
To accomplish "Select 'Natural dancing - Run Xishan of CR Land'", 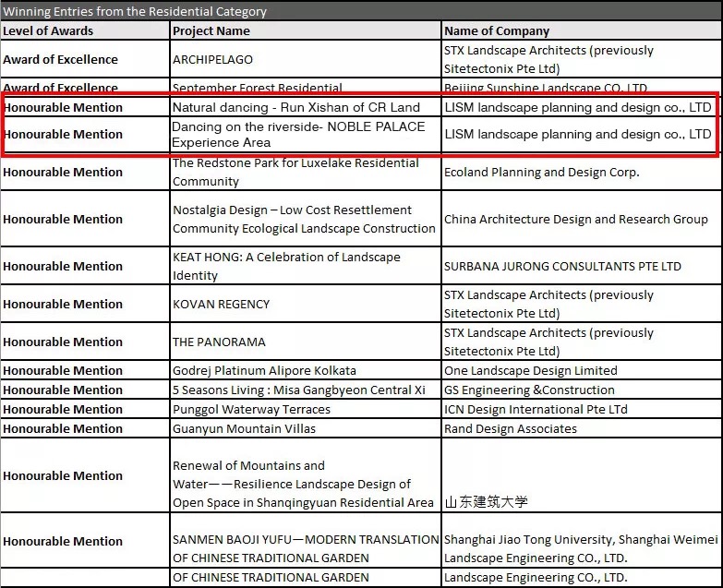I will (x=296, y=107).
